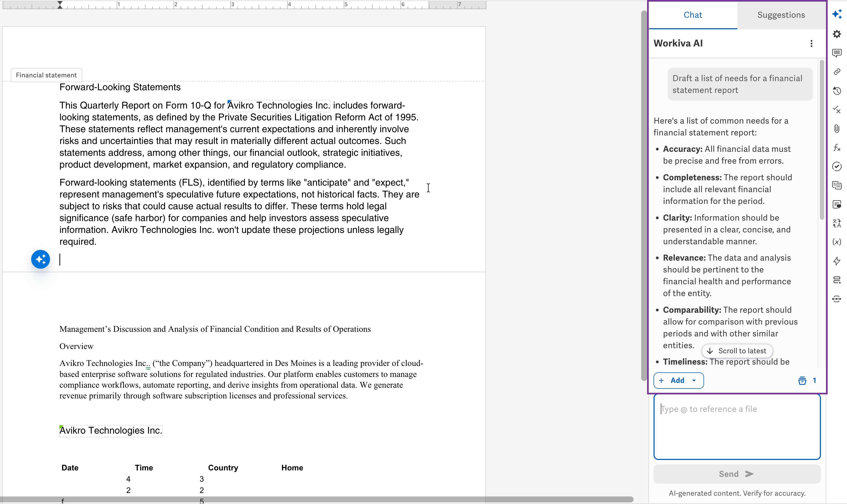The height and width of the screenshot is (504, 847).
Task: Switch to the Suggestions tab
Action: point(781,15)
